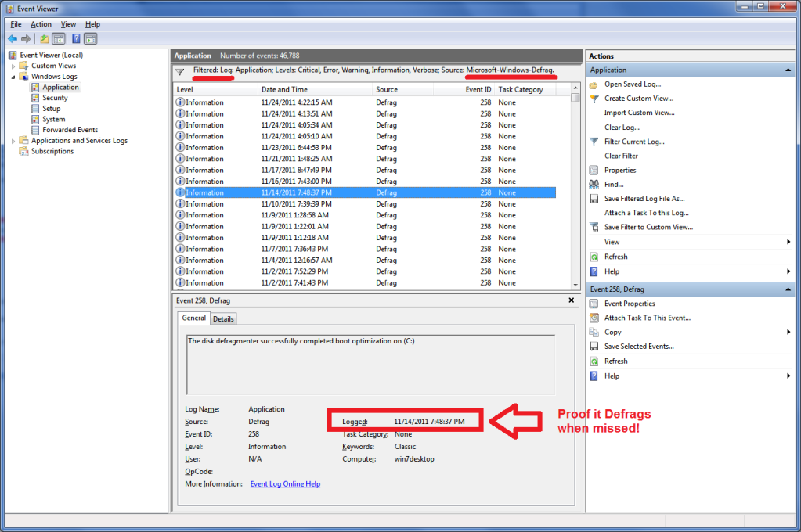The height and width of the screenshot is (532, 801).
Task: Click the Refresh icon under Application section
Action: [x=594, y=257]
